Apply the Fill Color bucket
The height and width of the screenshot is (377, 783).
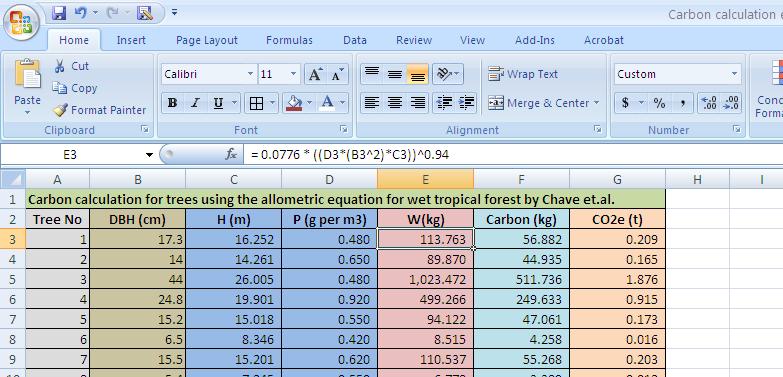click(x=294, y=103)
